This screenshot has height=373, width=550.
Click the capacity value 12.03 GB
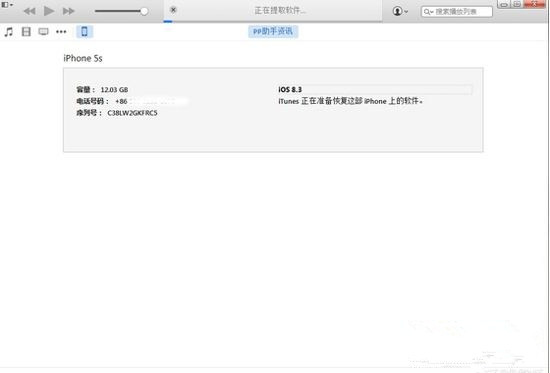click(114, 90)
